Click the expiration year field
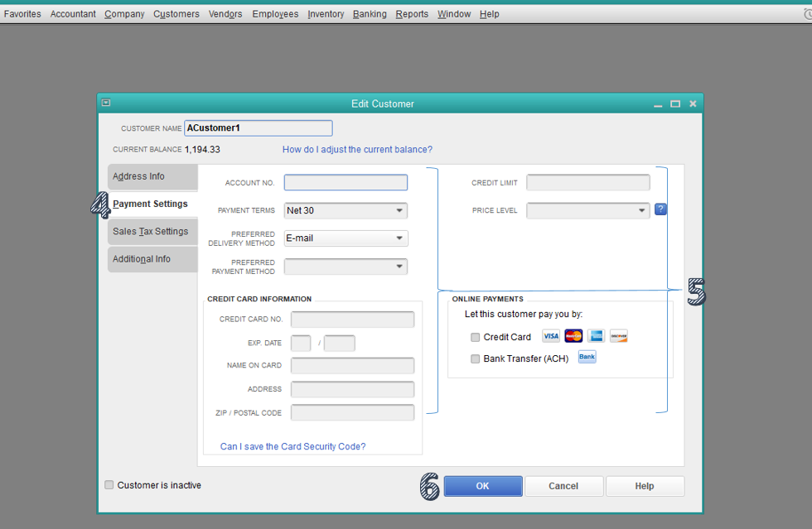The height and width of the screenshot is (529, 812). [x=340, y=344]
